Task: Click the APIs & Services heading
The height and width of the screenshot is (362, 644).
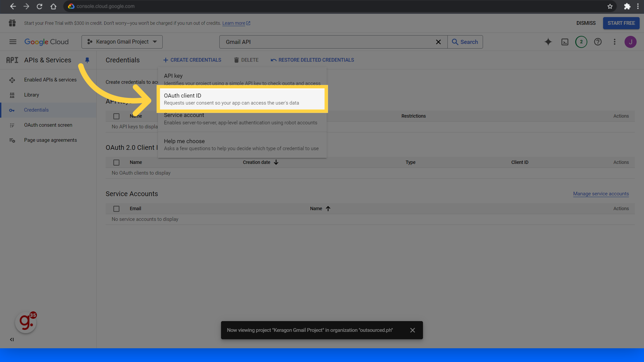Action: [x=48, y=60]
